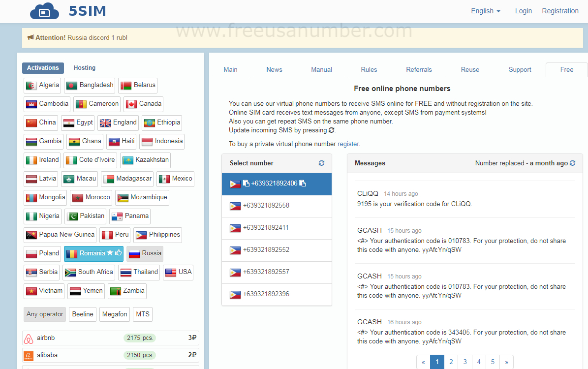Image resolution: width=588 pixels, height=369 pixels.
Task: Click the alibaba service logo icon
Action: coord(29,356)
